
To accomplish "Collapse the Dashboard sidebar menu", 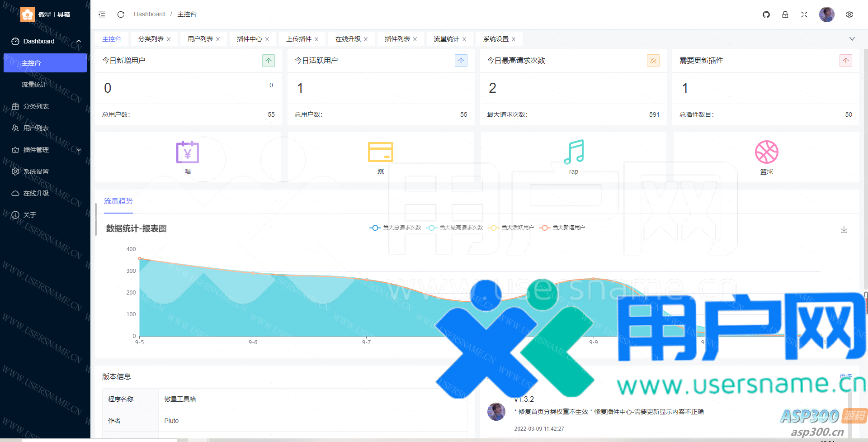I will 45,41.
